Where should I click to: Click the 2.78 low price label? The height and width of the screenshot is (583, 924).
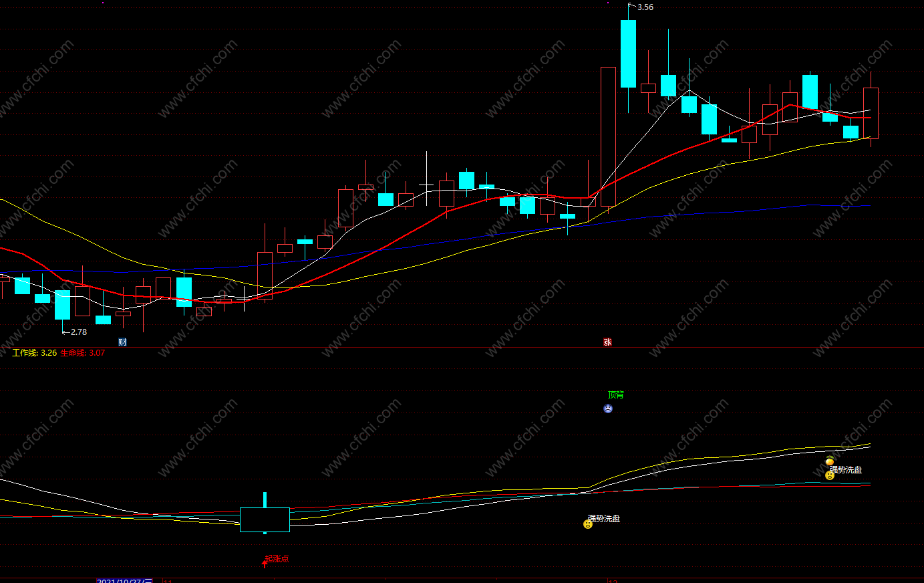(79, 332)
